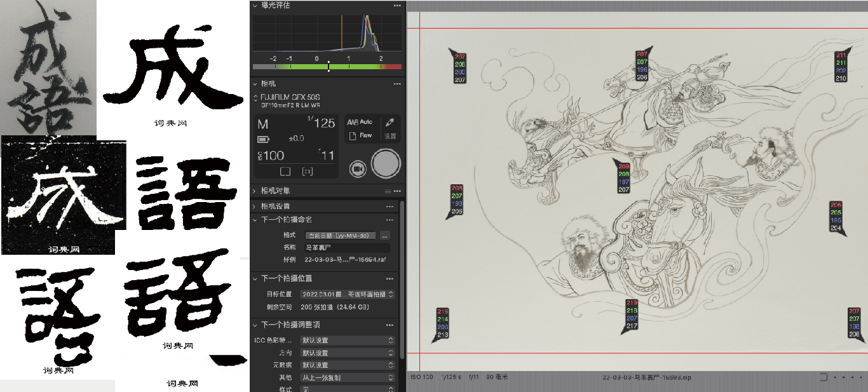This screenshot has height=392, width=868.
Task: Select color readout marker showing 207 206 200 207
Action: click(460, 68)
